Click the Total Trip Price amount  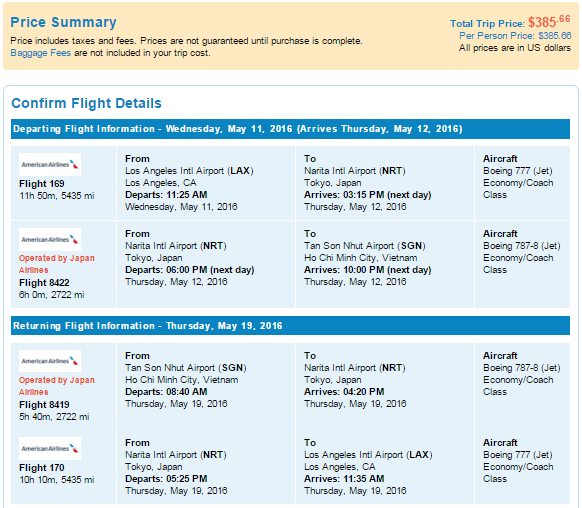coord(549,22)
